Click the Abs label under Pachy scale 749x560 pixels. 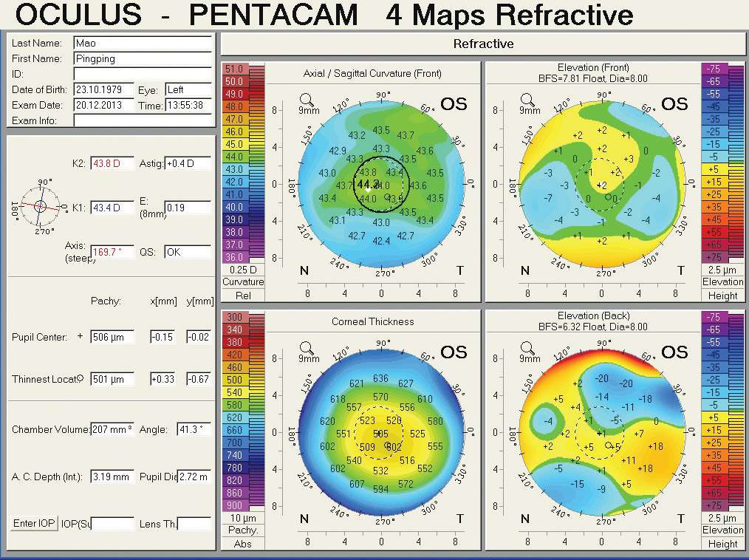(x=242, y=543)
